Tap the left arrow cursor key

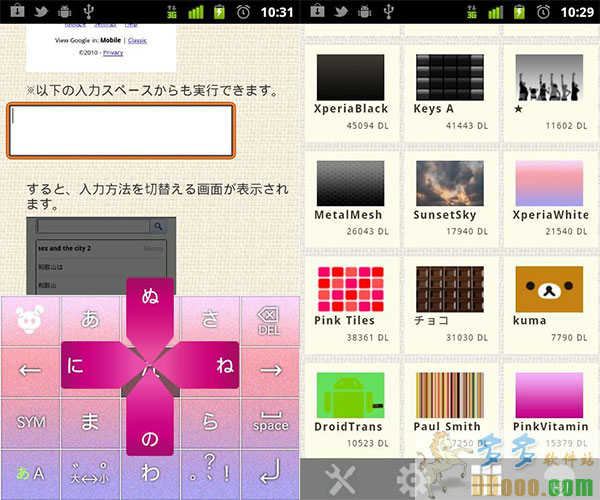click(x=30, y=371)
